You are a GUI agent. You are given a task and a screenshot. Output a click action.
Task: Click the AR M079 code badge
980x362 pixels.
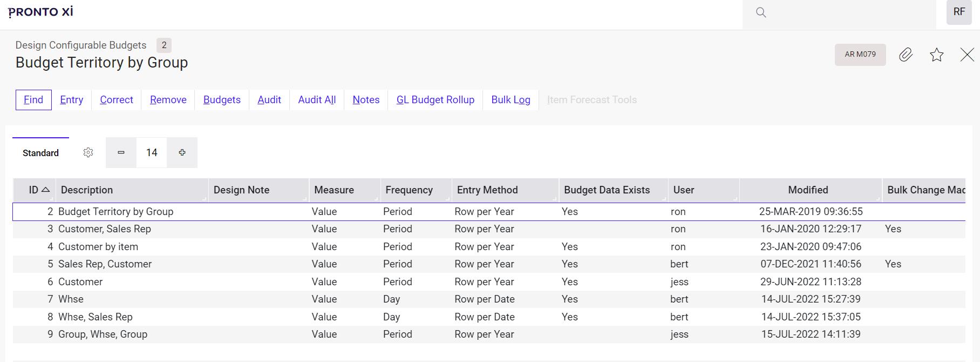click(860, 55)
